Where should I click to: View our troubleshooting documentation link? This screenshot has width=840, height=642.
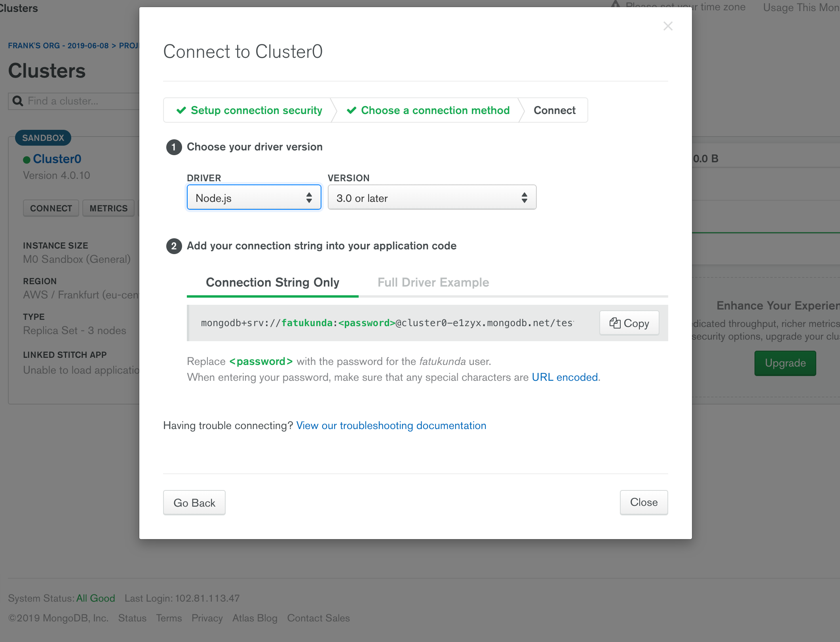click(391, 425)
